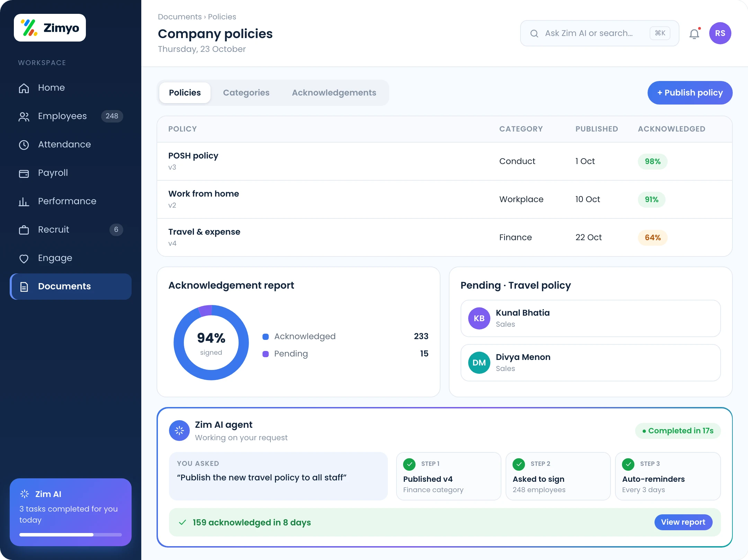Click the Recruit briefcase icon
Screen dimensions: 748x560
pos(24,230)
